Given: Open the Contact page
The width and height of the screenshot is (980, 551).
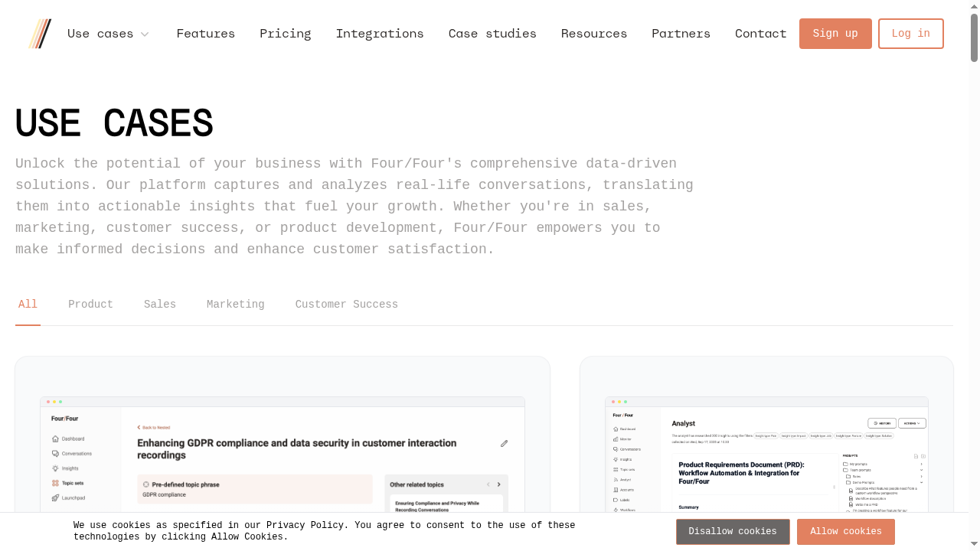Looking at the screenshot, I should 761,34.
